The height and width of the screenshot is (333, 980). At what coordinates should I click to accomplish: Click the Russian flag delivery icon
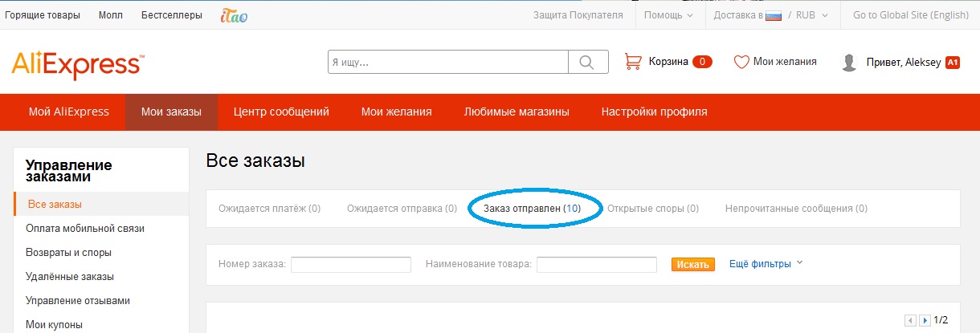[774, 15]
